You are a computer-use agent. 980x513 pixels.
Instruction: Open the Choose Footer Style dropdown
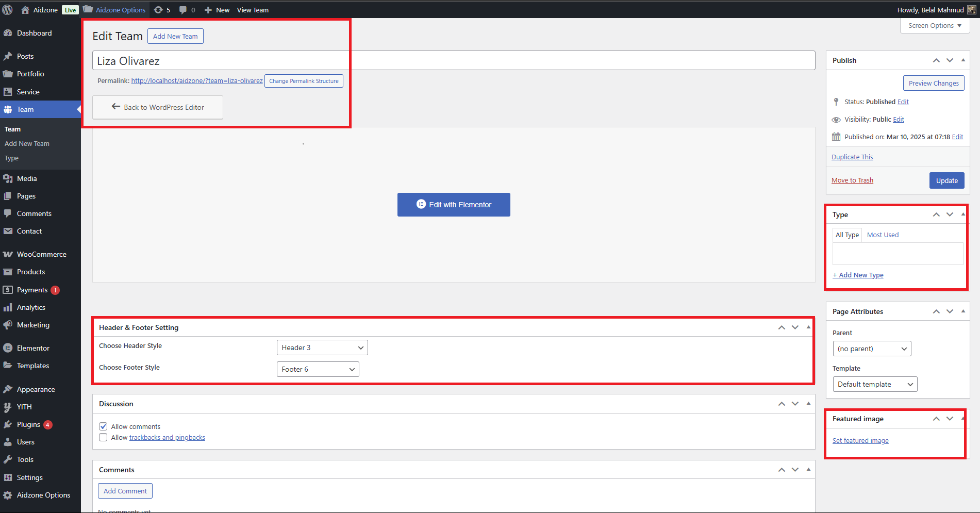click(318, 369)
